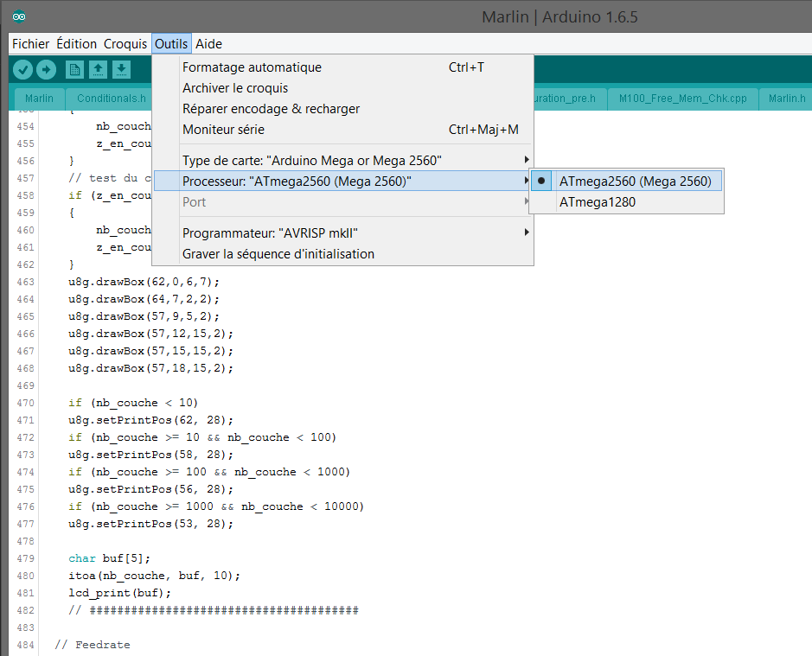
Task: Click line number 463 in gutter
Action: (x=25, y=282)
